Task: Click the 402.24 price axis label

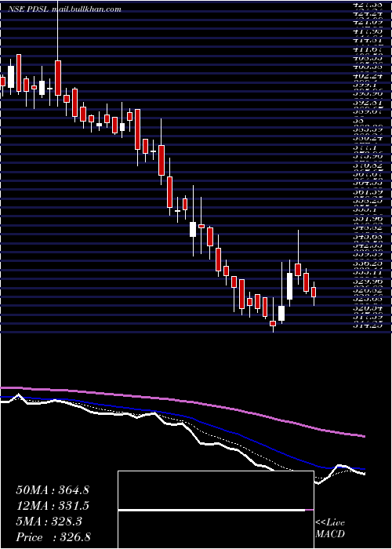Action: coord(368,75)
